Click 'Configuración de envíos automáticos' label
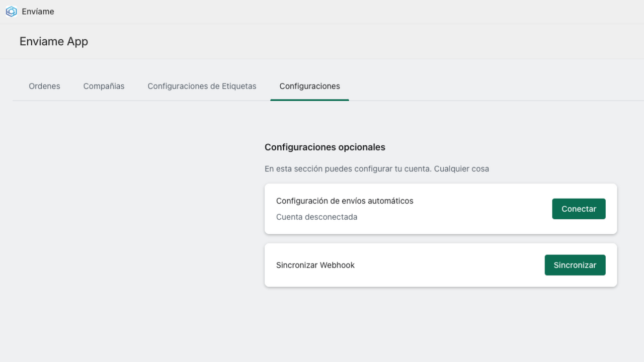Screen dimensions: 644x362 [x=345, y=201]
